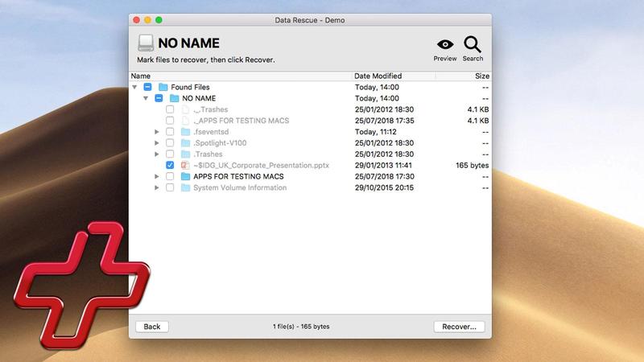Image resolution: width=644 pixels, height=362 pixels.
Task: Click the .Spotlight-V100 folder icon
Action: [186, 143]
